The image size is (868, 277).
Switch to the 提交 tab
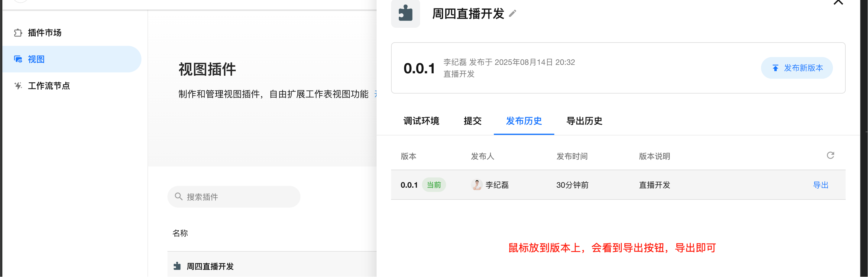tap(472, 121)
